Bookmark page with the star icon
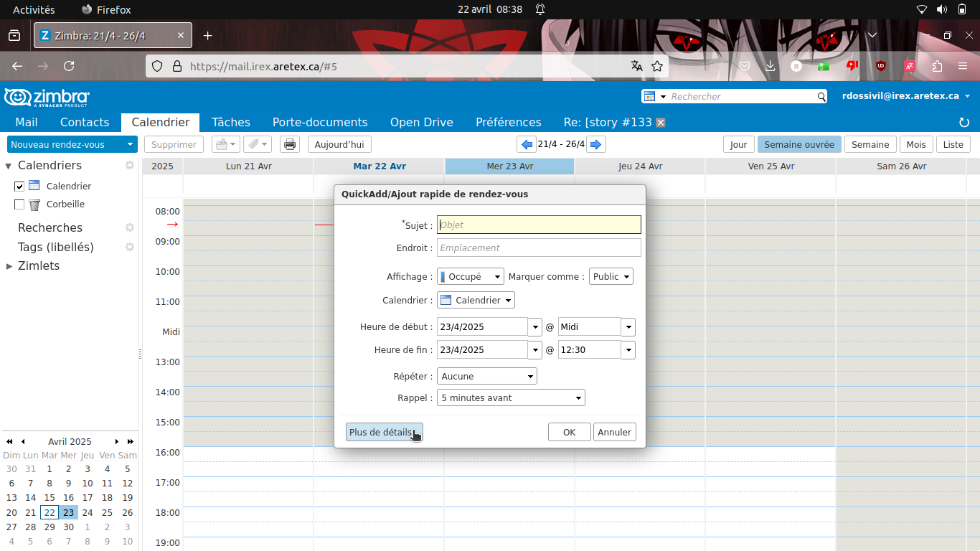 click(657, 66)
